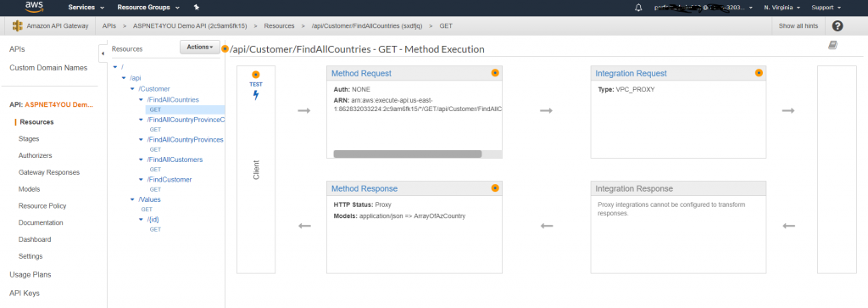Click the Amazon API Gateway logo icon

click(x=18, y=26)
